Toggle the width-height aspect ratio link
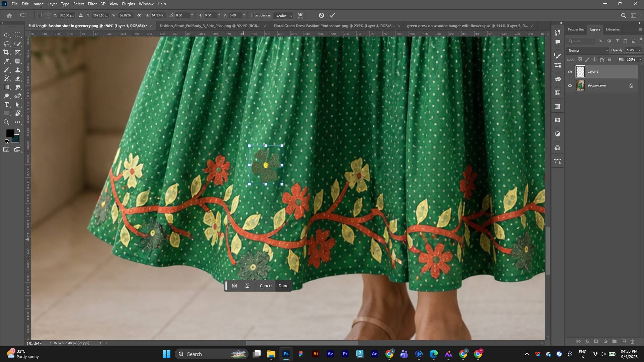The width and height of the screenshot is (644, 362). click(x=139, y=15)
